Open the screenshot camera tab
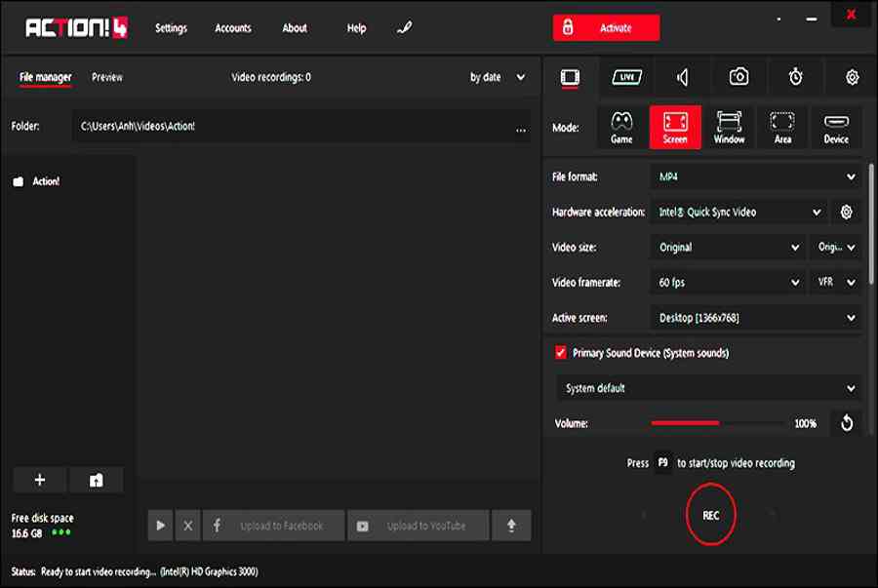The height and width of the screenshot is (588, 878). tap(739, 77)
